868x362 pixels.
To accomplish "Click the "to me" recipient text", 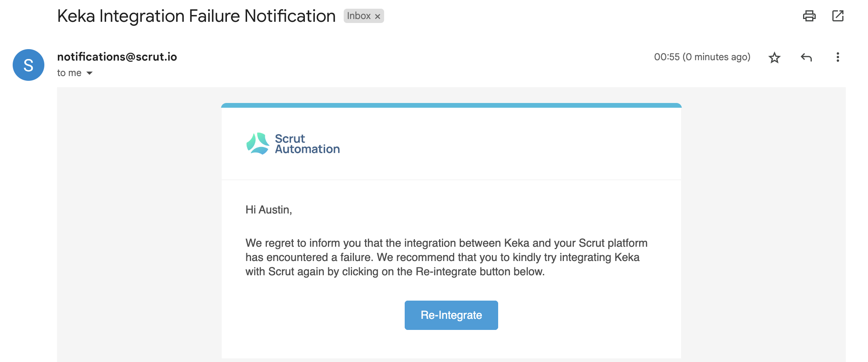I will (x=69, y=73).
